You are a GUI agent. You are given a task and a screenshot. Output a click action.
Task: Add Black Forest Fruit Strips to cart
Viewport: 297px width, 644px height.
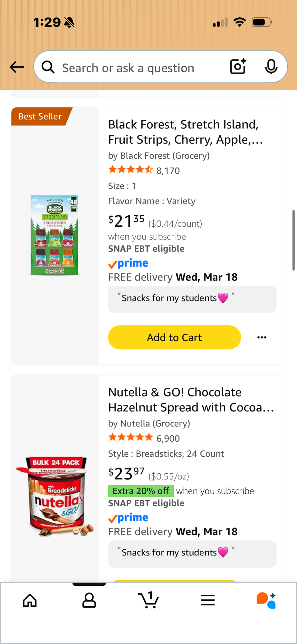(174, 337)
